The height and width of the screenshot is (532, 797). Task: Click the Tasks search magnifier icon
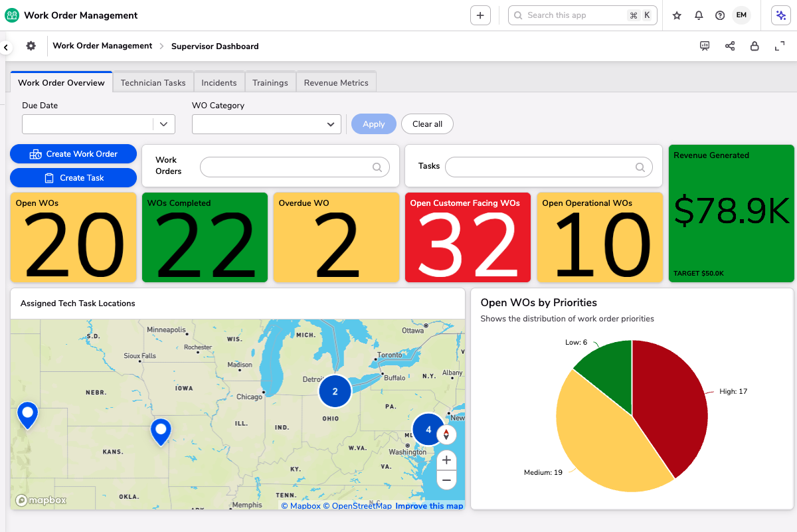point(640,167)
